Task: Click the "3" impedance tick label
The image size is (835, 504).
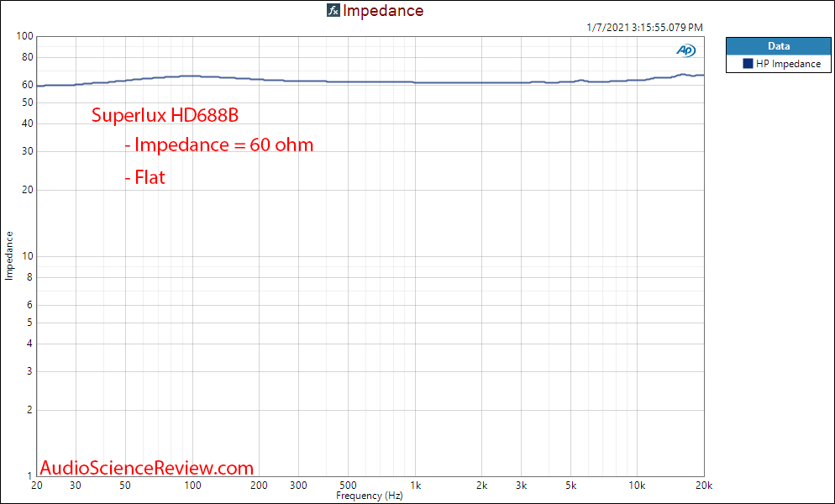Action: point(30,371)
